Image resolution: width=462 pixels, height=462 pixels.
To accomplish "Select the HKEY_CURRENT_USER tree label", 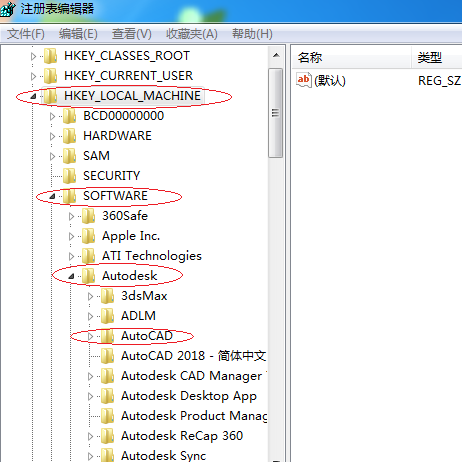I will click(128, 76).
